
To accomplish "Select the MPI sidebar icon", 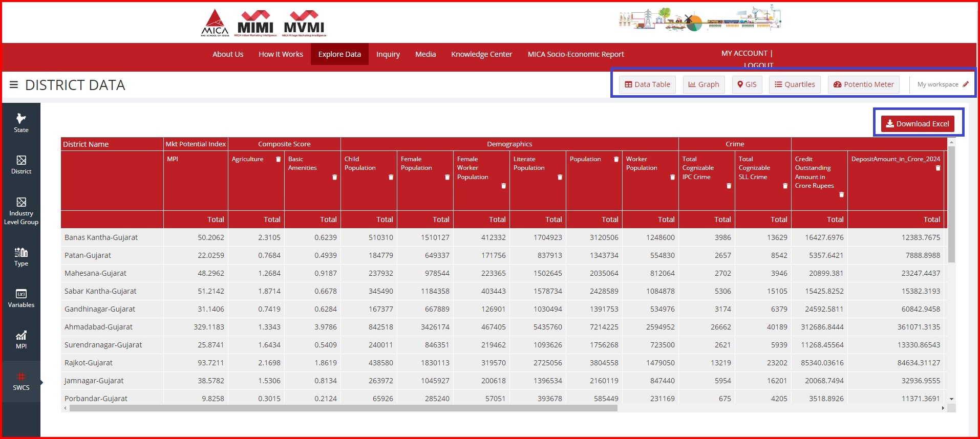I will [x=21, y=339].
